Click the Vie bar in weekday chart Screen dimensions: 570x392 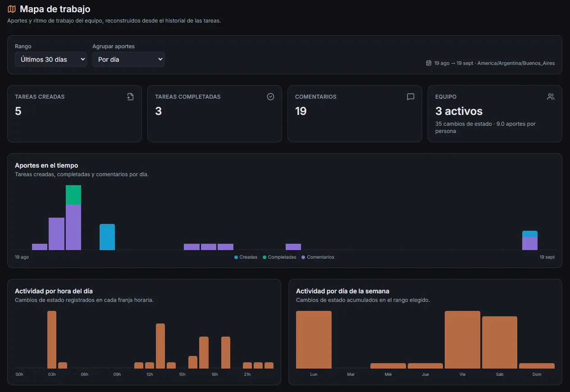462,340
